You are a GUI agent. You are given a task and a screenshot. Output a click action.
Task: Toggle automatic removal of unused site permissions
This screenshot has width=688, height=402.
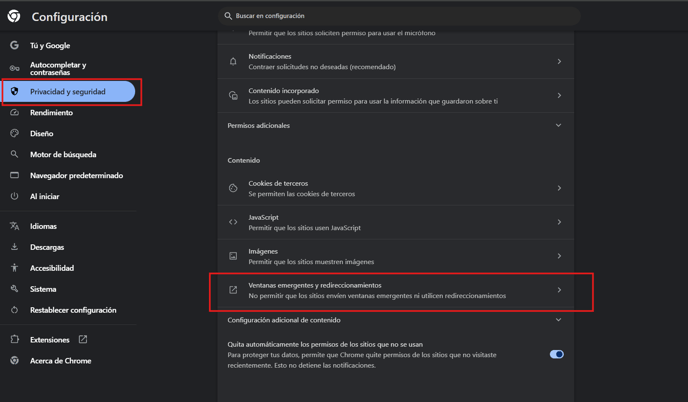(x=557, y=354)
